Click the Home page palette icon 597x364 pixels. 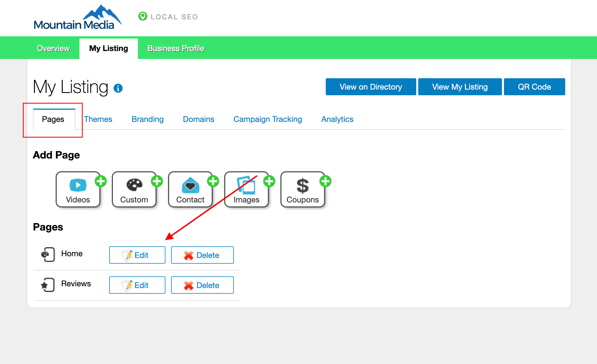(x=48, y=254)
